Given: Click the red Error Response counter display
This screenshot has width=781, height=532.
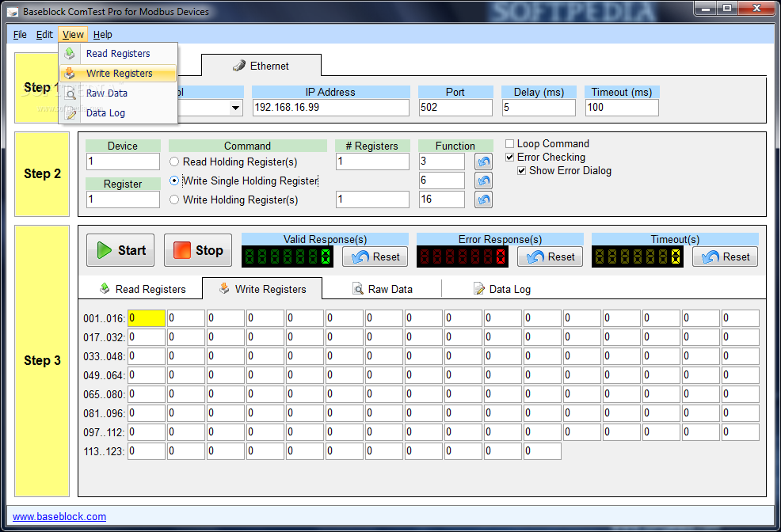Looking at the screenshot, I should click(463, 256).
